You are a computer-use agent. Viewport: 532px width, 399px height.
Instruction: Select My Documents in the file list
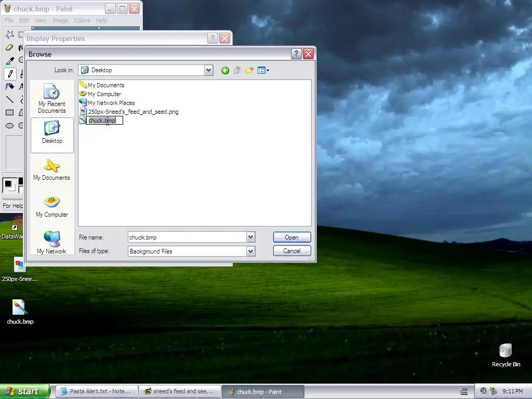coord(102,85)
